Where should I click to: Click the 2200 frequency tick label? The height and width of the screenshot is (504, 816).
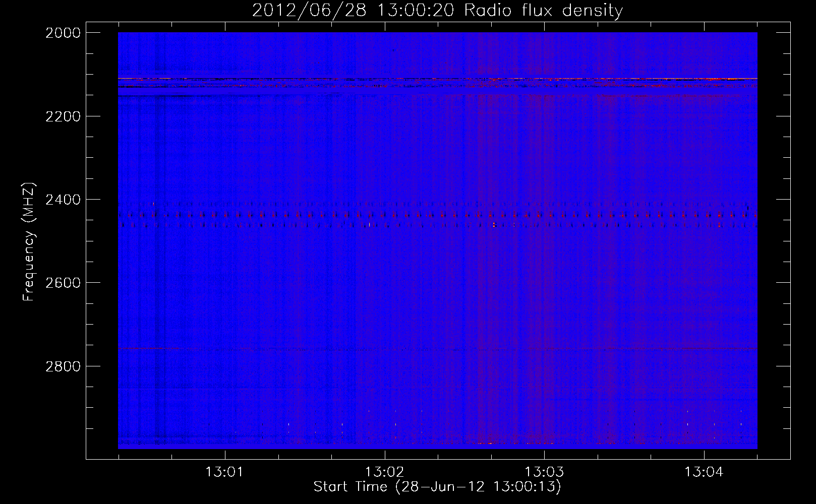[63, 116]
